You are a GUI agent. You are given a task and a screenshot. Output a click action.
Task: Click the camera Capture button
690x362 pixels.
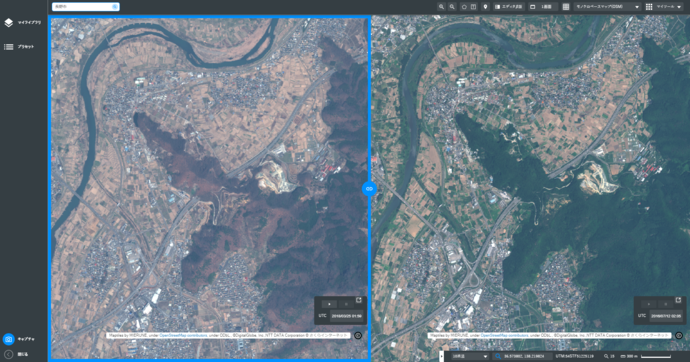9,339
